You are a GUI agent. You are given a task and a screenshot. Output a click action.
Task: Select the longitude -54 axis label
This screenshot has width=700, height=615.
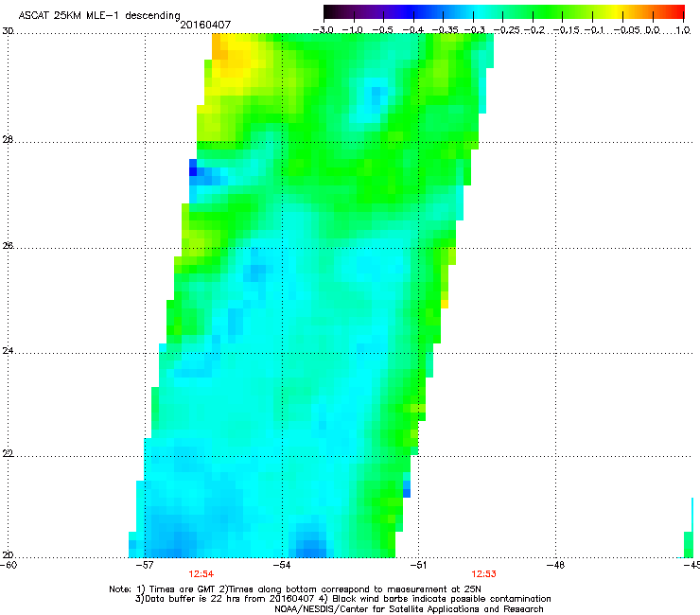point(282,565)
